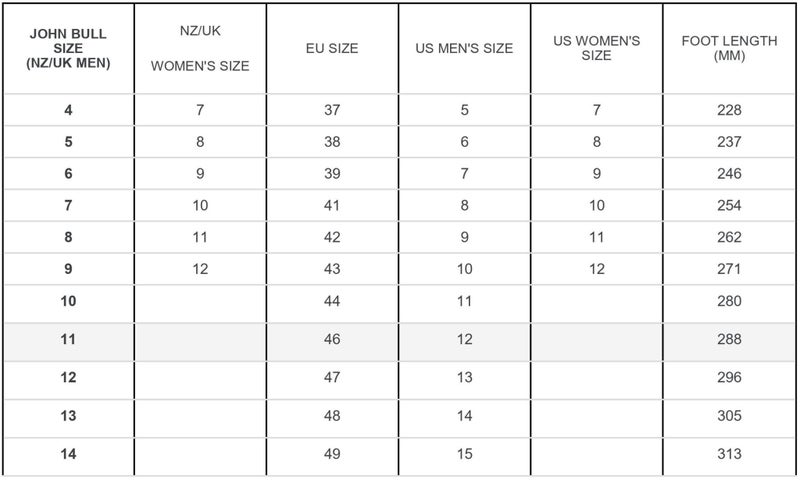Select foot length value 228
Image resolution: width=800 pixels, height=483 pixels.
click(729, 110)
